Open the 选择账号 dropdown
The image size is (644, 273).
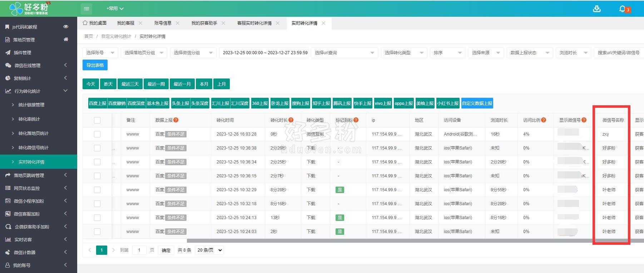[x=100, y=52]
